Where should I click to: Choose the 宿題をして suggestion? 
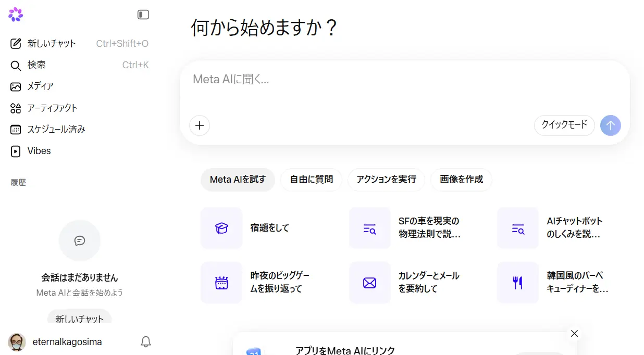coord(269,228)
